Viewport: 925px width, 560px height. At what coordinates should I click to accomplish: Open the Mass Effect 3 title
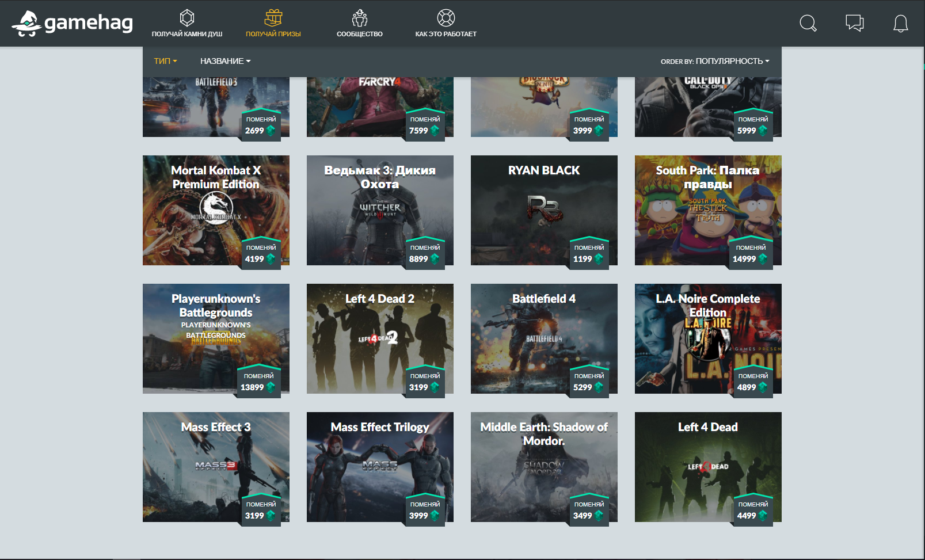(216, 427)
